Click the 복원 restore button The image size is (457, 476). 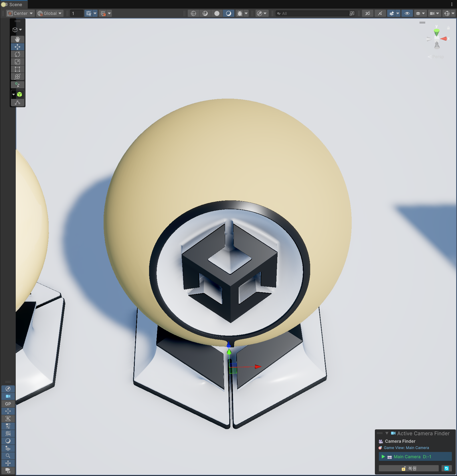[x=409, y=468]
